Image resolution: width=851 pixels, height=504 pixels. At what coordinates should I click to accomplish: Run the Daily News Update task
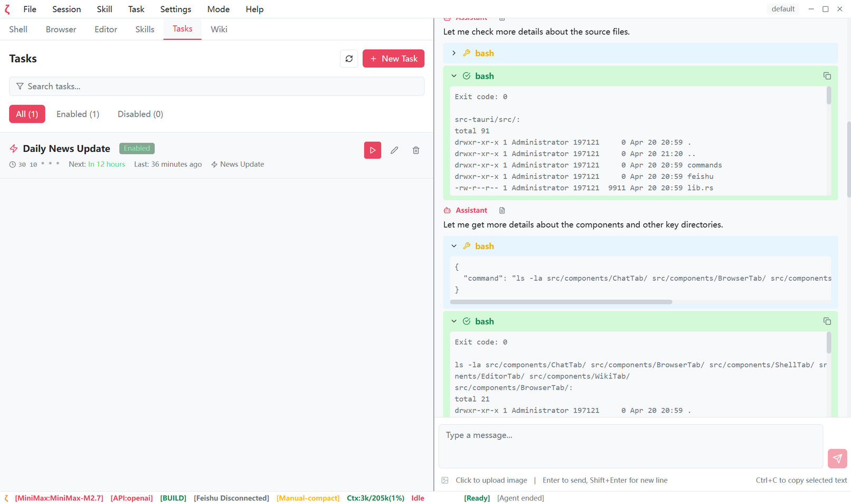tap(372, 150)
